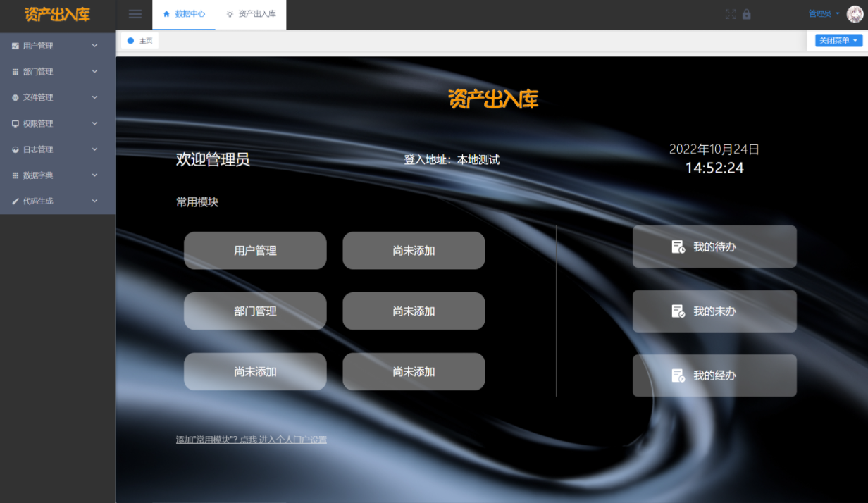Click the blue dot on 主页 tag
Viewport: 868px width, 503px height.
(x=130, y=41)
